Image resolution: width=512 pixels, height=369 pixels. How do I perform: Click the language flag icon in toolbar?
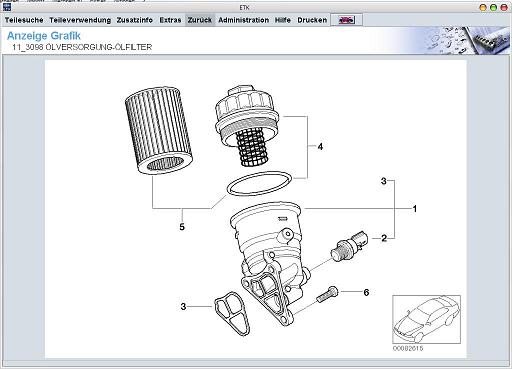click(346, 20)
